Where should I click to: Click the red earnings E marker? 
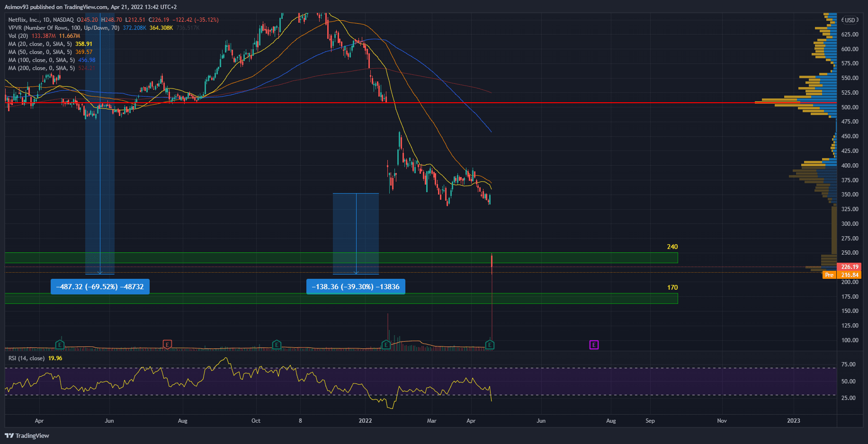(x=167, y=344)
